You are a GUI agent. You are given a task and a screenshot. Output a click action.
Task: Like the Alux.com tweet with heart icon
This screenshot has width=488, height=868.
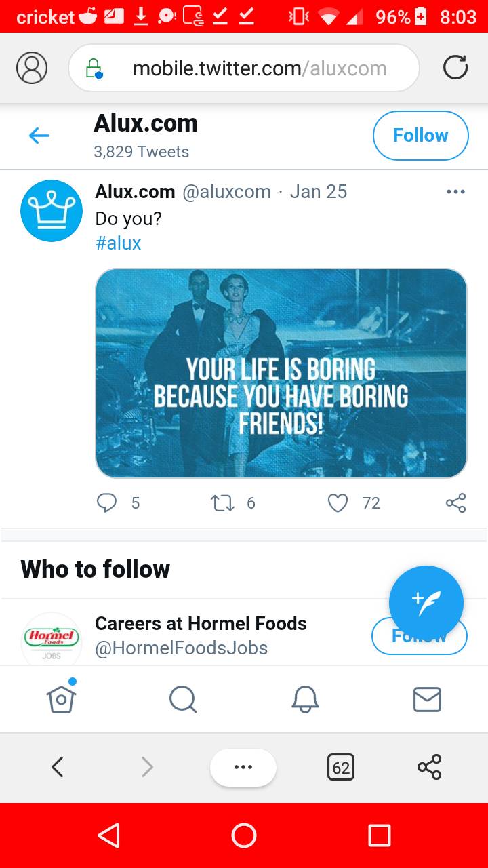tap(338, 502)
